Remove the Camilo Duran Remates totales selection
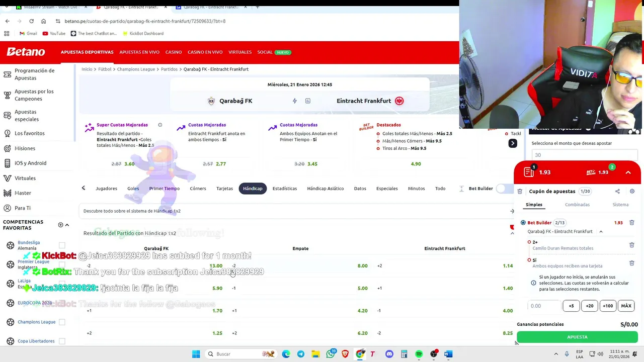The image size is (644, 362). click(x=632, y=245)
